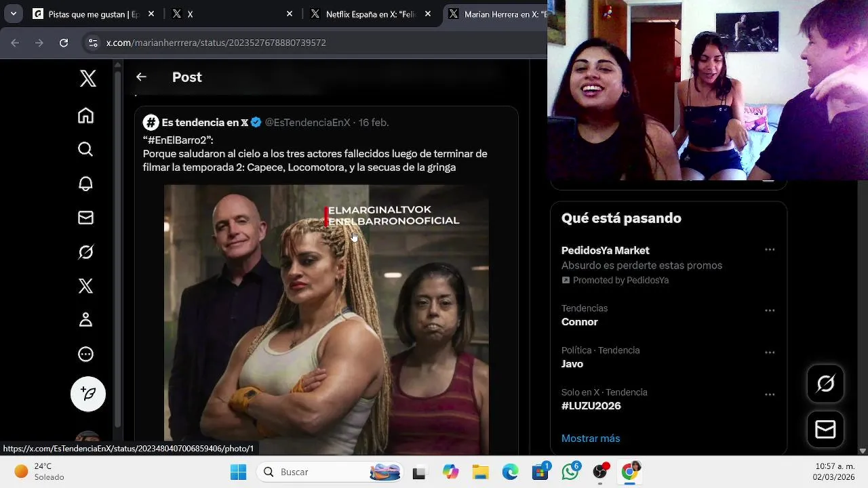Reload the current page
The height and width of the screenshot is (488, 868).
pos(64,43)
